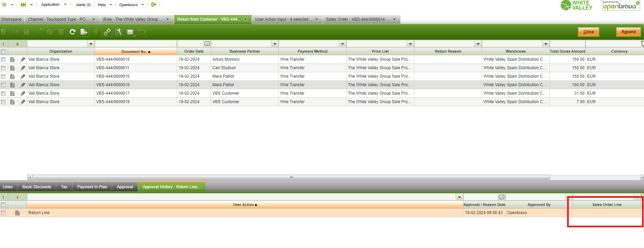644x248 pixels.
Task: Close the User Action Input tab
Action: click(x=317, y=19)
